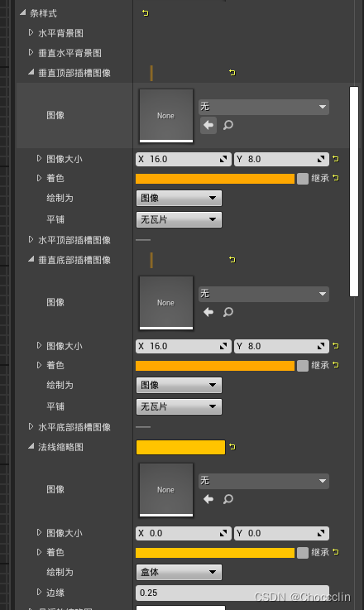Open image asset 无 dropdown in 垂直底部插槽图像
The width and height of the screenshot is (364, 610).
coord(264,294)
